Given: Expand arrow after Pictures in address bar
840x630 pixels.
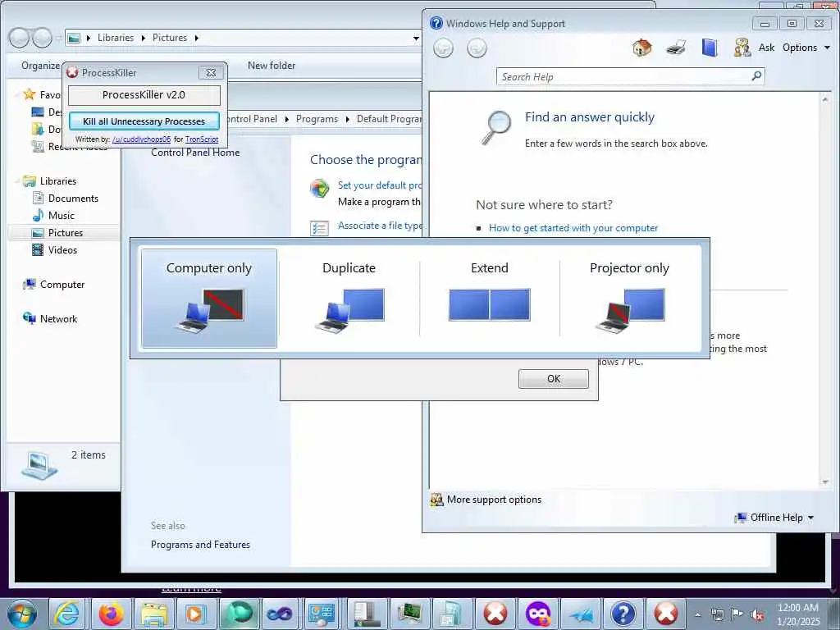Looking at the screenshot, I should point(197,38).
